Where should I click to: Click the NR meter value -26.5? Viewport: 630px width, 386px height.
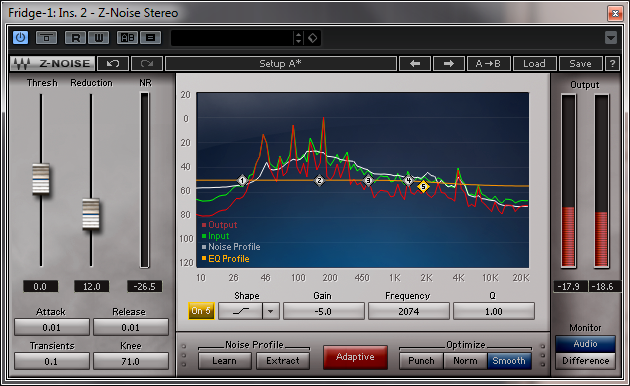[144, 286]
